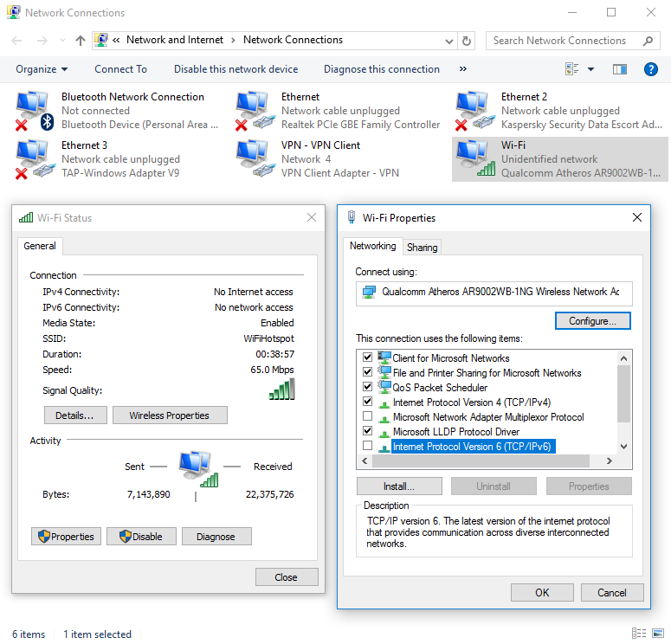Show more toolbar commands via double chevron
This screenshot has height=644, width=671.
pyautogui.click(x=463, y=69)
